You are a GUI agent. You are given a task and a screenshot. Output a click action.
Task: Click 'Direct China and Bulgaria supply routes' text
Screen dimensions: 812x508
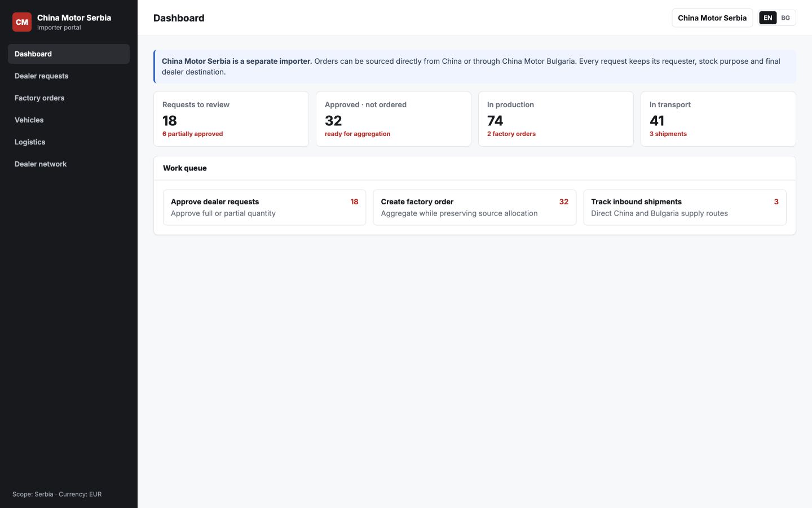pyautogui.click(x=659, y=213)
